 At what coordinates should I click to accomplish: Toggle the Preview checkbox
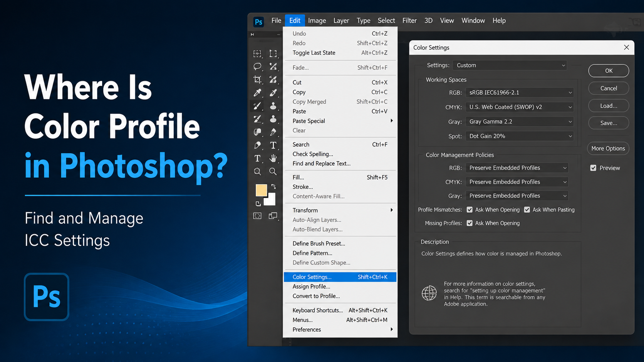click(x=593, y=168)
